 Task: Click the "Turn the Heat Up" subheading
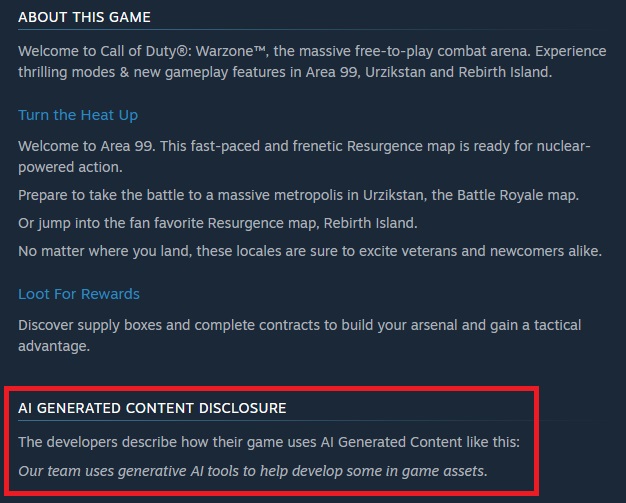[78, 115]
